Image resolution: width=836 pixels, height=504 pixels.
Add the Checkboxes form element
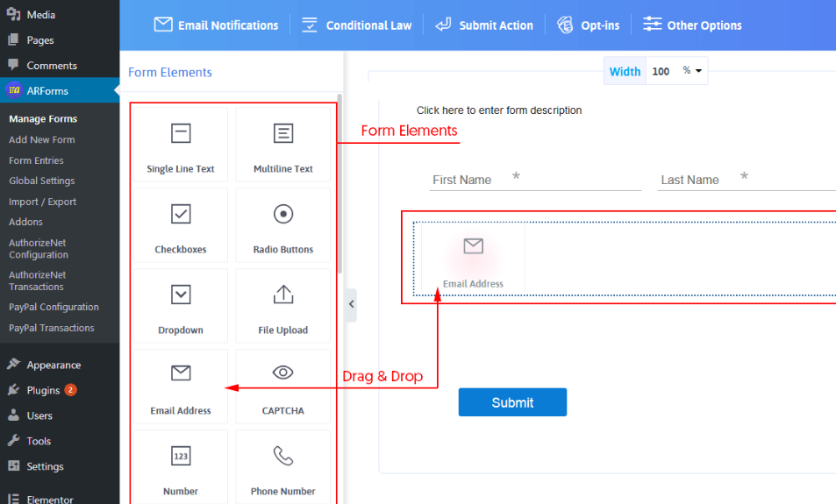pyautogui.click(x=181, y=225)
